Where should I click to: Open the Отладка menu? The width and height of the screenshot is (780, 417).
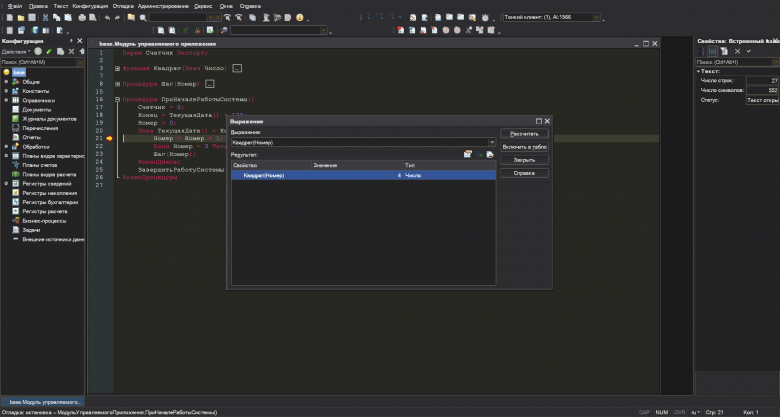point(123,6)
